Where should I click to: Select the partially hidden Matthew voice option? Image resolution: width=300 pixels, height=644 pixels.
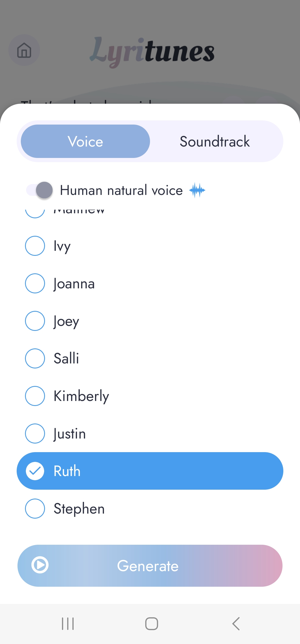point(35,212)
